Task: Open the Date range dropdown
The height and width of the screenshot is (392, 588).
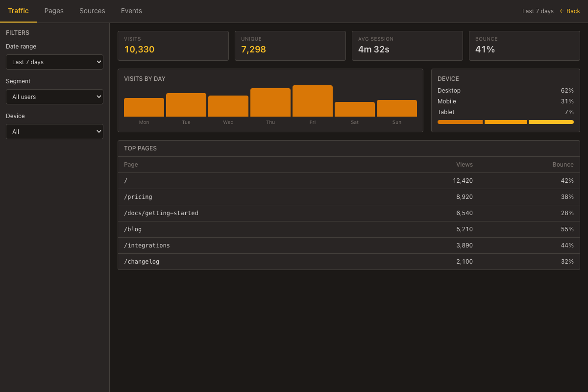Action: (x=54, y=62)
